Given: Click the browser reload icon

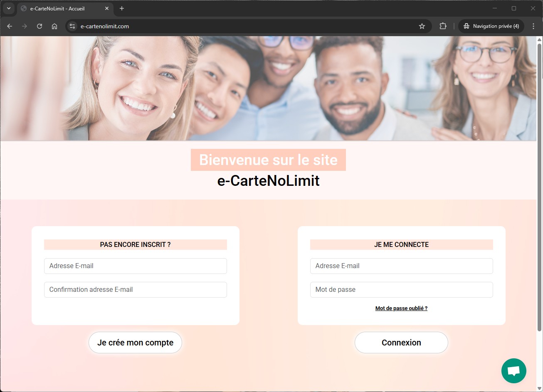Looking at the screenshot, I should pos(39,26).
